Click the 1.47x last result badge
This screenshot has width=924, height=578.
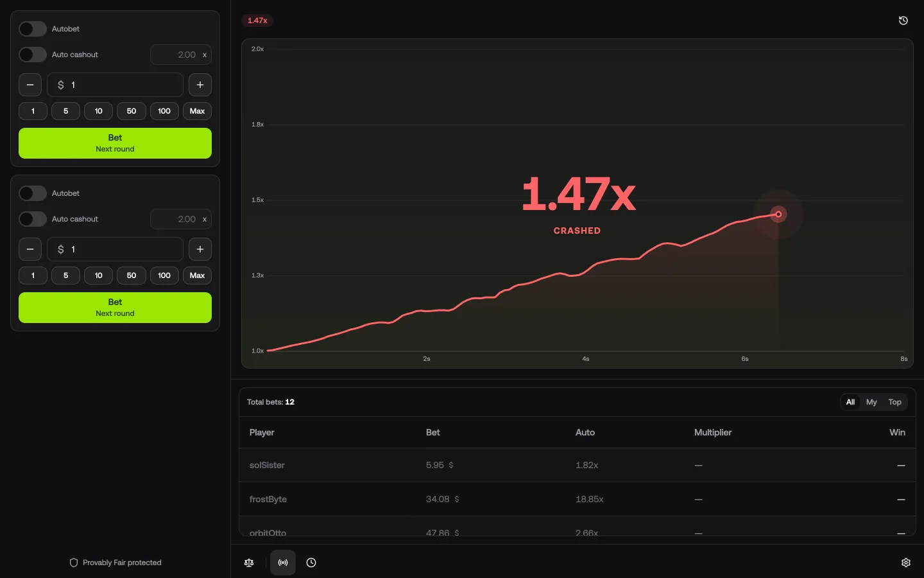tap(257, 21)
